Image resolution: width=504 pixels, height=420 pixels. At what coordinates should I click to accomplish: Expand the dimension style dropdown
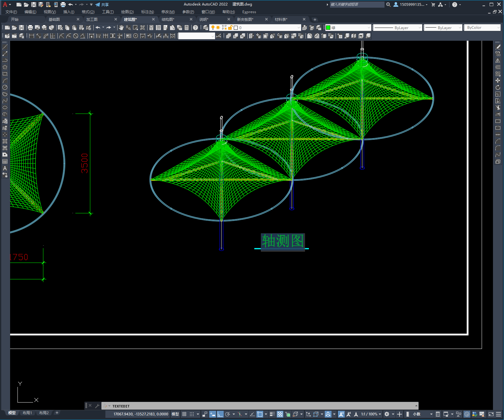coord(213,36)
